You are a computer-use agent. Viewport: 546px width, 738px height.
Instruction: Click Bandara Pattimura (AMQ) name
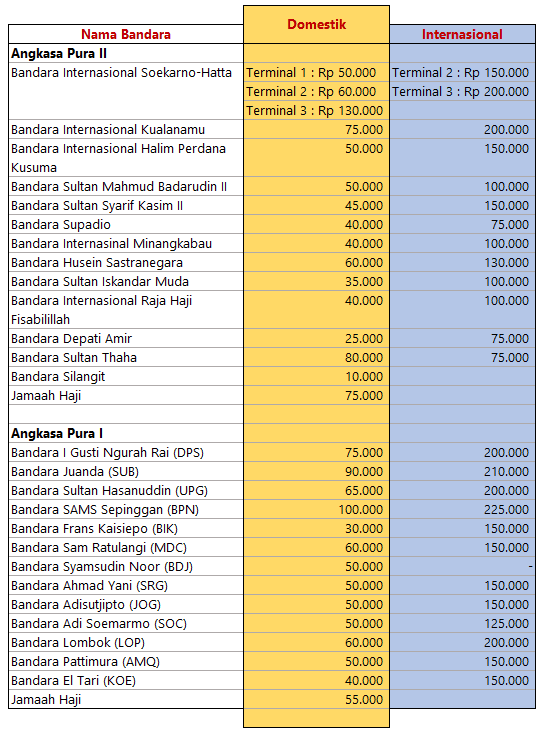85,662
